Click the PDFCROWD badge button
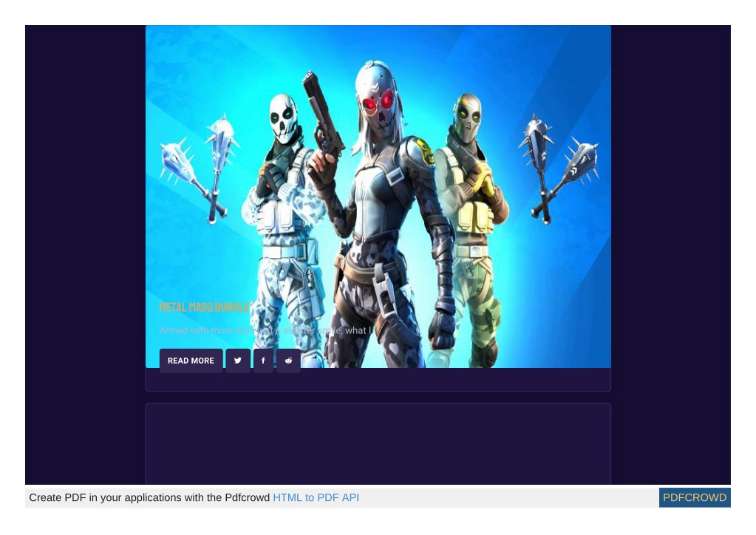 click(695, 497)
